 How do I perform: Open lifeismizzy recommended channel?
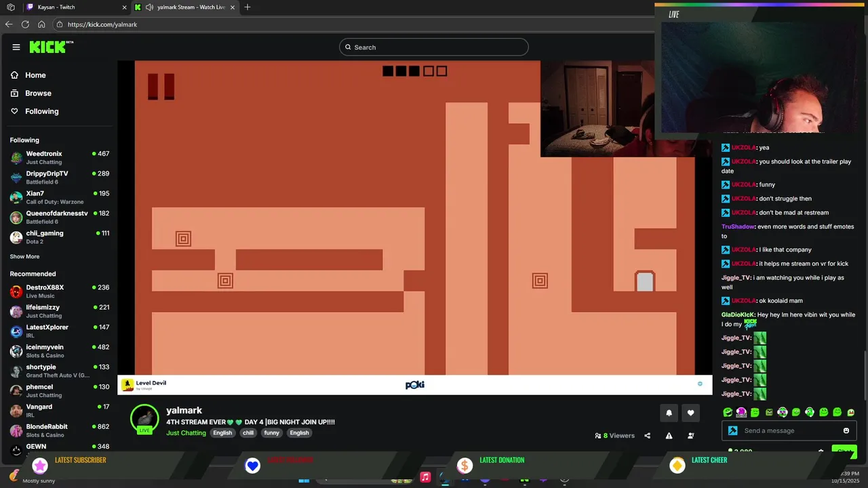[x=60, y=311]
